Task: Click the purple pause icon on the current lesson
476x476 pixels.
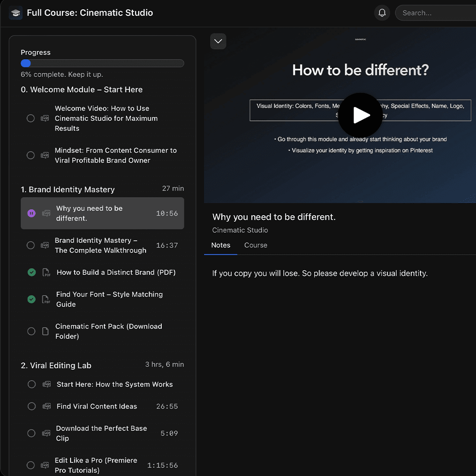Action: pyautogui.click(x=31, y=213)
